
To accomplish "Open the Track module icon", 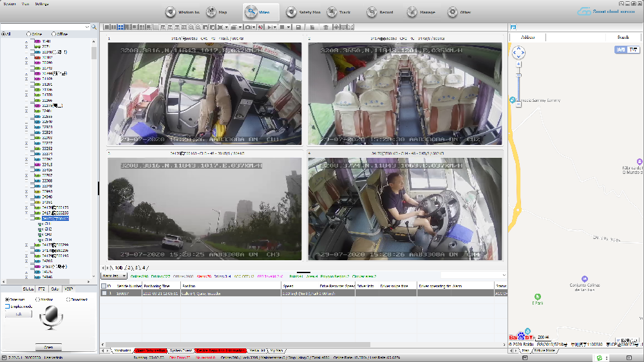I will point(332,12).
